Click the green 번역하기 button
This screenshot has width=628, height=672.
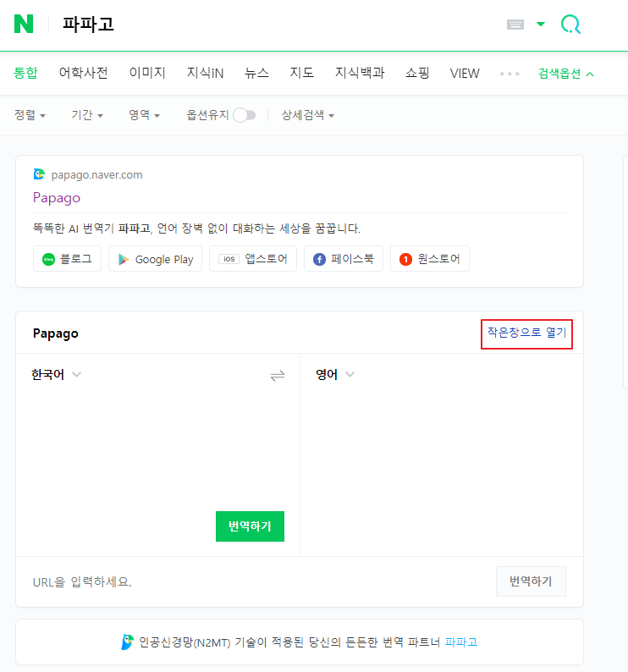click(x=250, y=526)
